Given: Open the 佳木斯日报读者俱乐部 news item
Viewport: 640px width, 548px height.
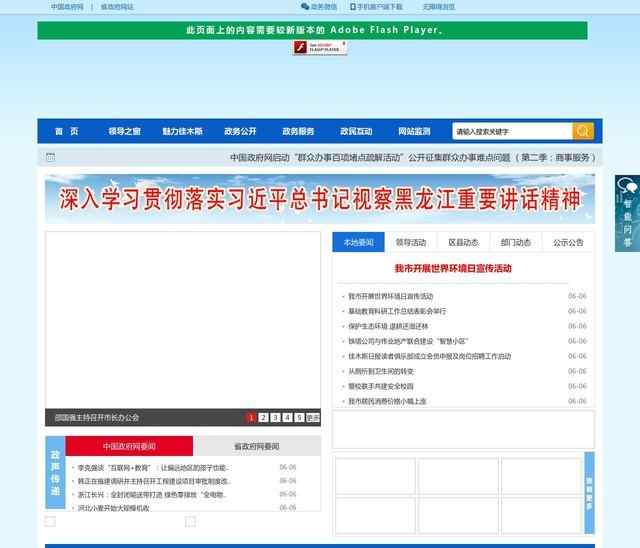Looking at the screenshot, I should (x=429, y=356).
